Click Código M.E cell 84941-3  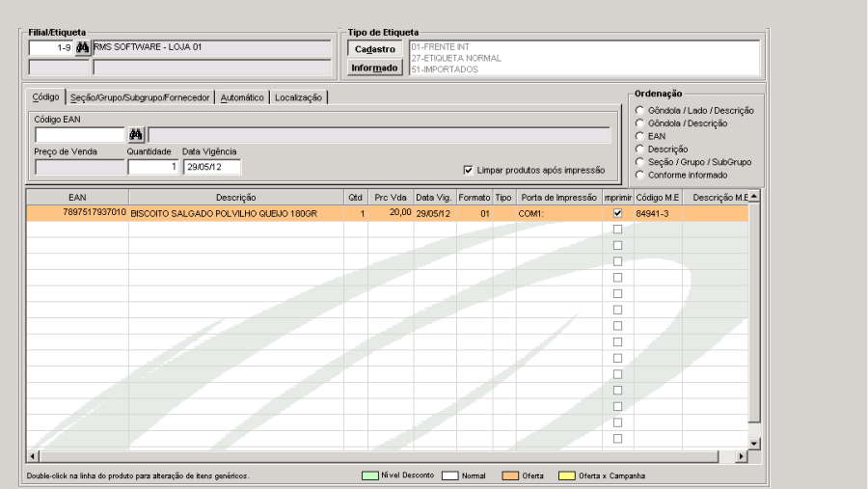pyautogui.click(x=658, y=213)
